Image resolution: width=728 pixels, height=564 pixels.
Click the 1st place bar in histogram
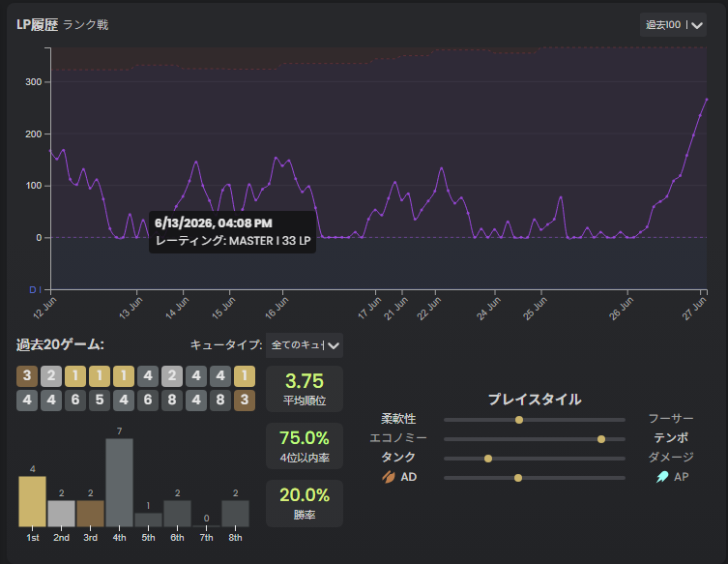click(33, 501)
